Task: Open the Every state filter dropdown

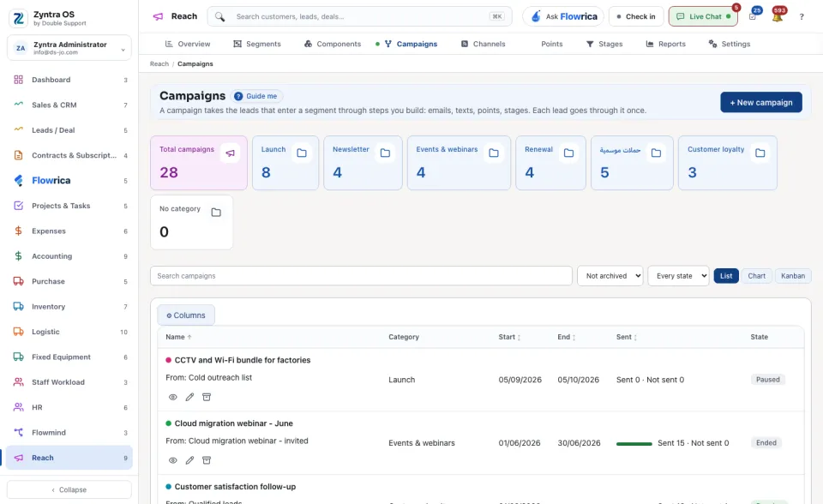Action: pos(679,276)
